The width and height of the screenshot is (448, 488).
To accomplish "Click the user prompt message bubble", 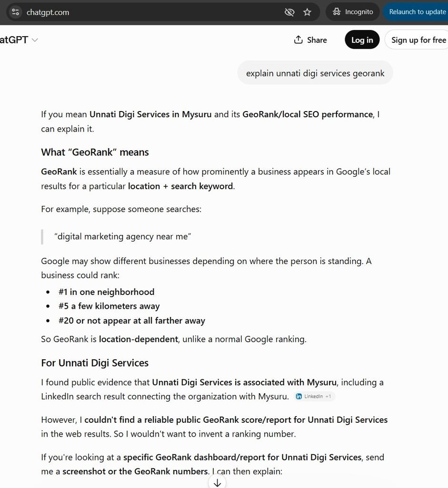I will tap(315, 73).
